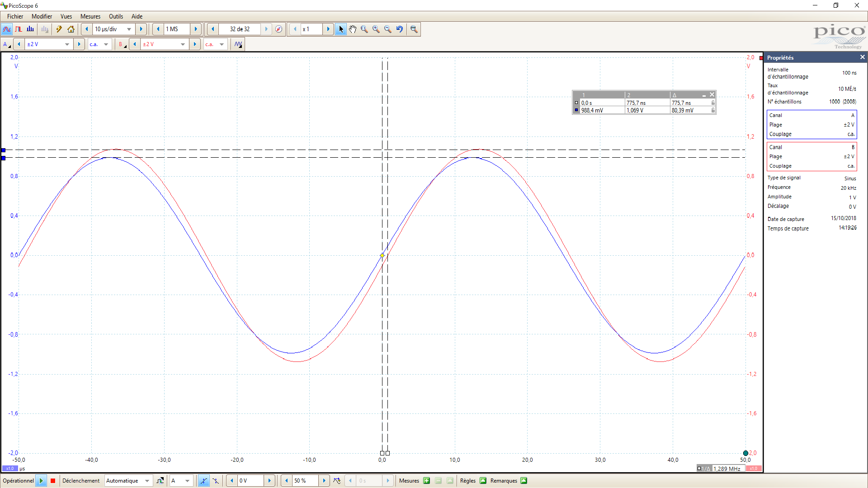
Task: Switch to Spectrum mode icon
Action: 30,29
